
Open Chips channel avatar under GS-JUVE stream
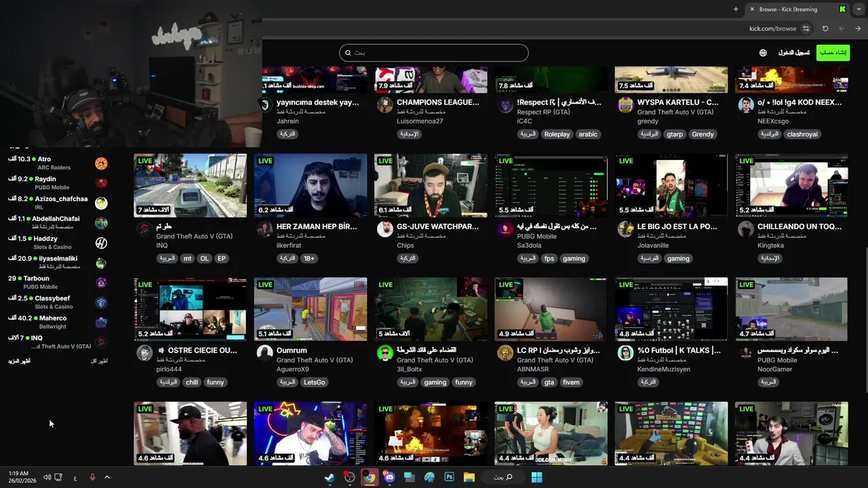(x=384, y=228)
